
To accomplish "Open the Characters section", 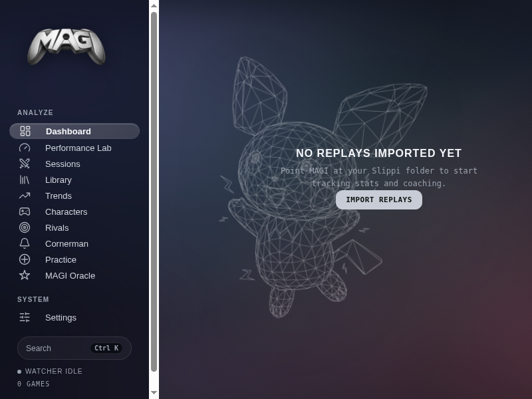I will tap(74, 211).
